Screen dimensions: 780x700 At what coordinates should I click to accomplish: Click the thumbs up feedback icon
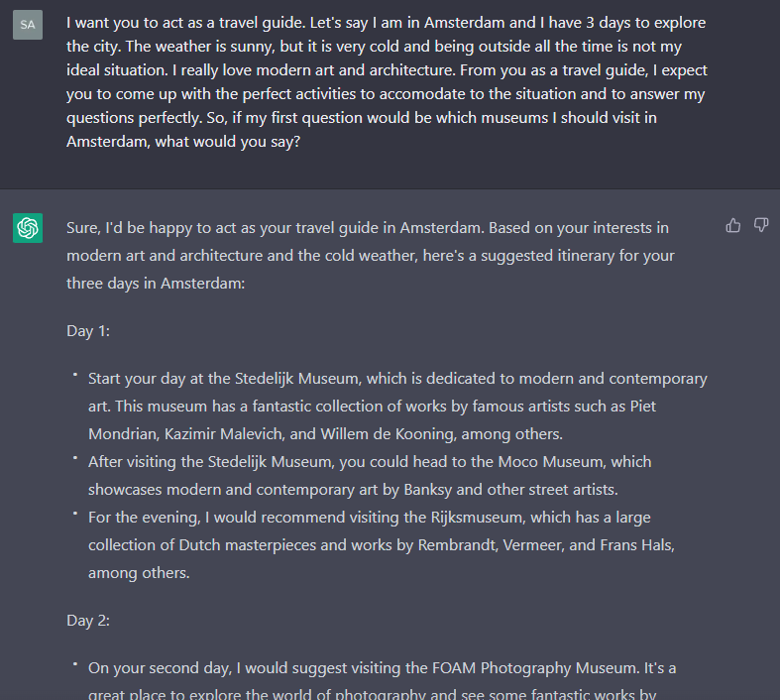[x=733, y=226]
